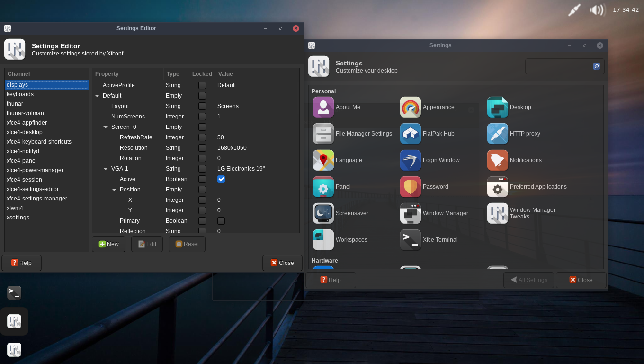
Task: Close the Settings Editor with Close button
Action: (282, 263)
